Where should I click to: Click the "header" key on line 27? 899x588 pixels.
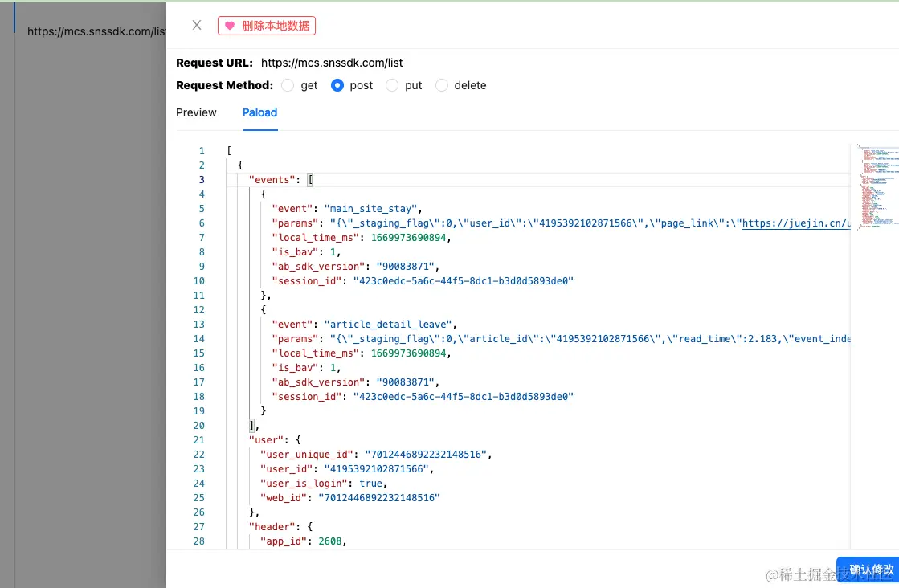click(271, 527)
